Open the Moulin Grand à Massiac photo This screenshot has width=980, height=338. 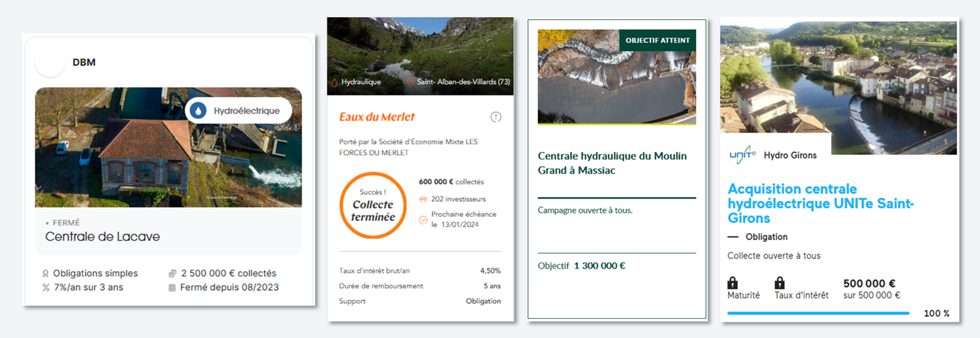tap(617, 77)
